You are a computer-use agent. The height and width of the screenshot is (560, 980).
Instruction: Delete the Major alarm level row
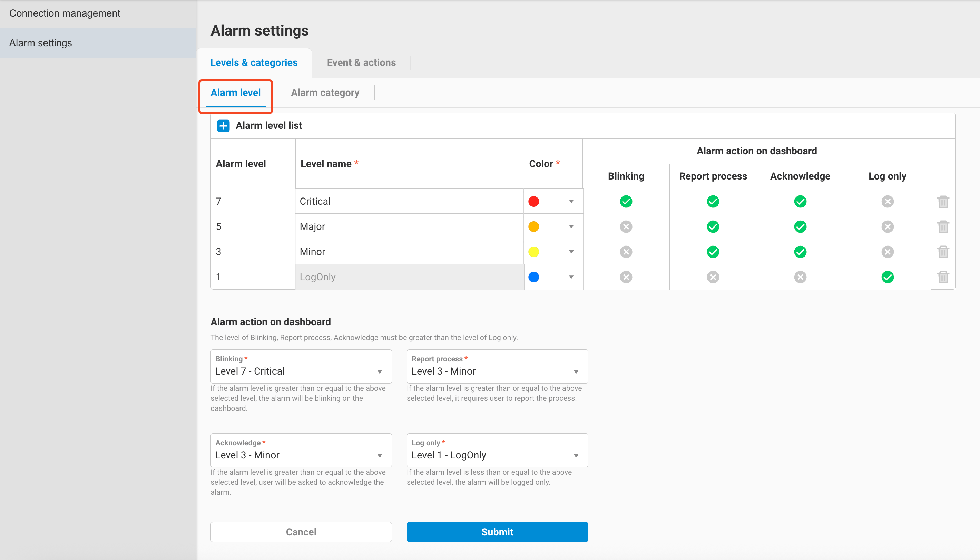(x=943, y=226)
